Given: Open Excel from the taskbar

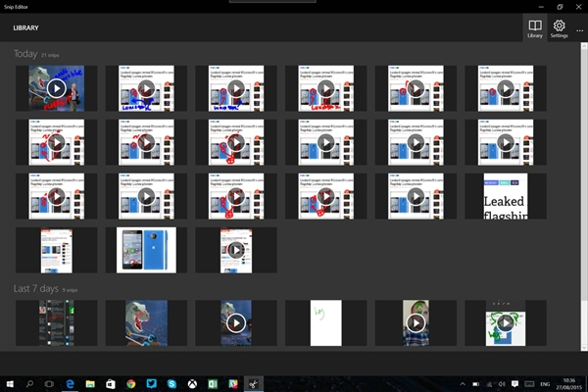Looking at the screenshot, I should pos(213,383).
